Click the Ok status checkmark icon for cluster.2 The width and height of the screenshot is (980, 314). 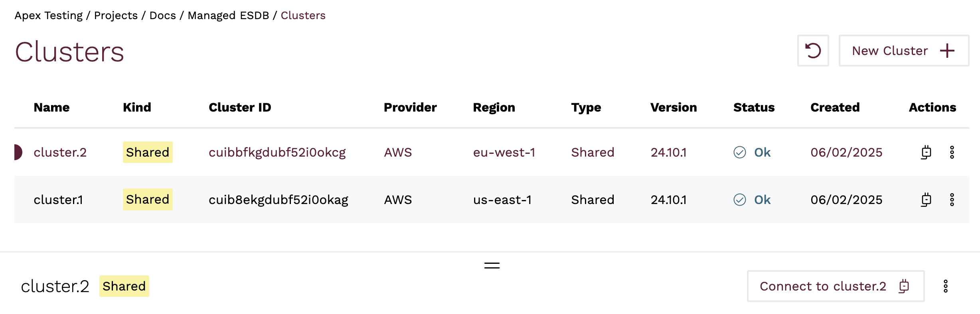[x=739, y=152]
